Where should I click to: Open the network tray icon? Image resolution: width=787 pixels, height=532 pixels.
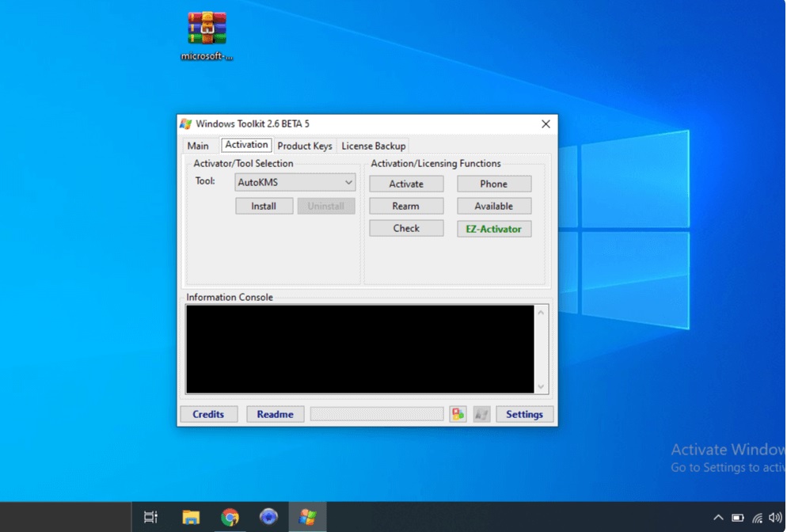[x=757, y=518]
